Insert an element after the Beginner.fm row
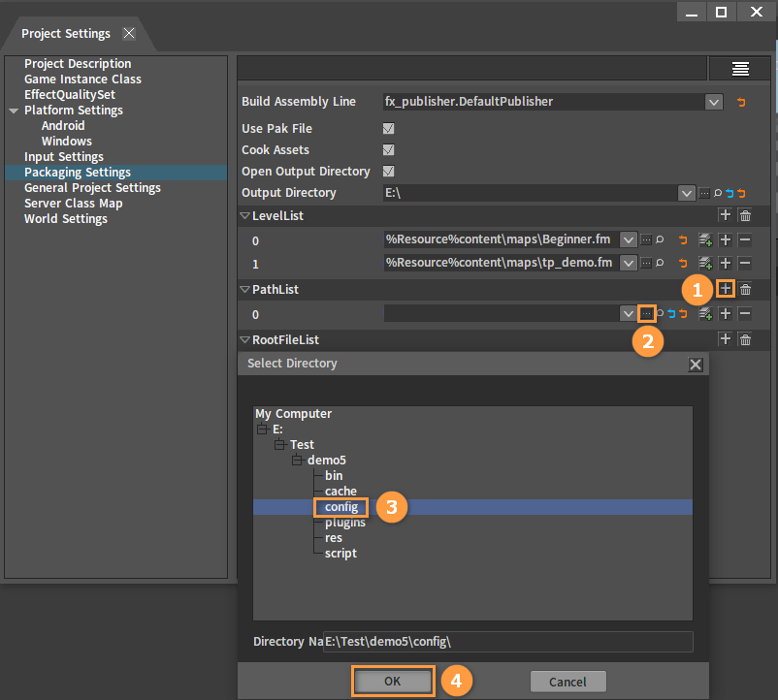778x700 pixels. click(726, 239)
